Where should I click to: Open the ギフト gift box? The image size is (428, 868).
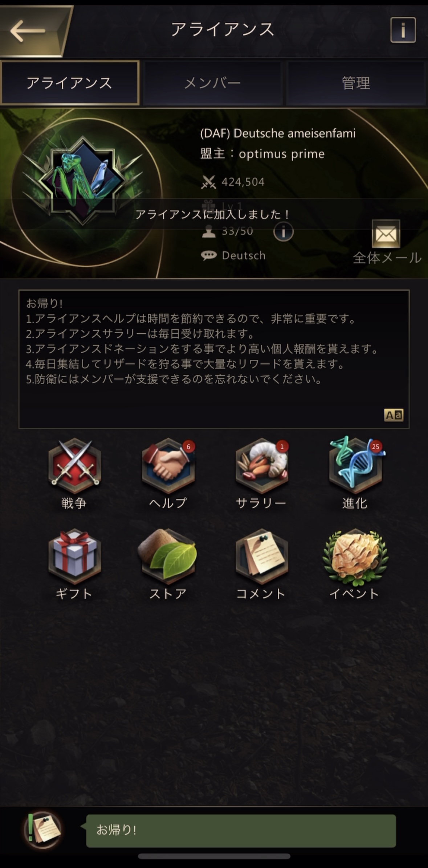tap(74, 556)
